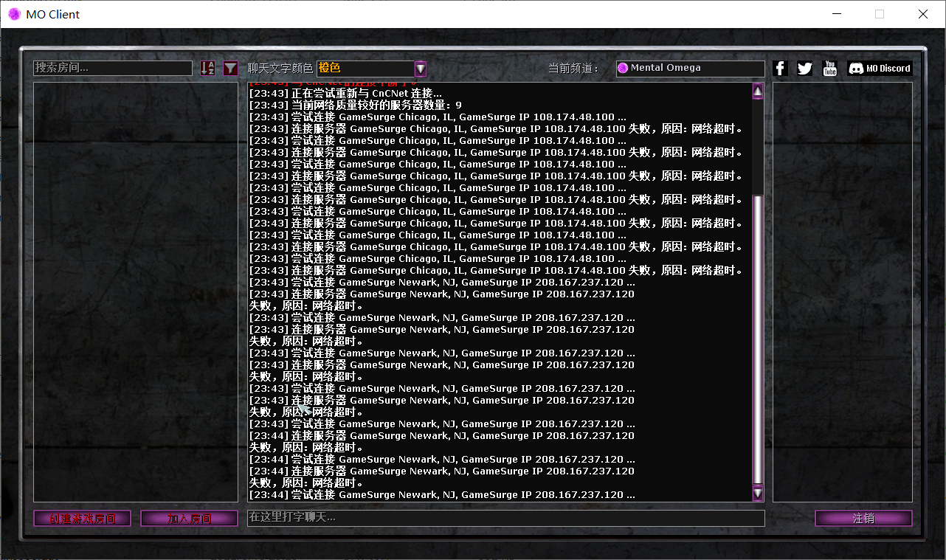This screenshot has height=560, width=946.
Task: Open the Mental Omega channel selector
Action: click(x=691, y=69)
